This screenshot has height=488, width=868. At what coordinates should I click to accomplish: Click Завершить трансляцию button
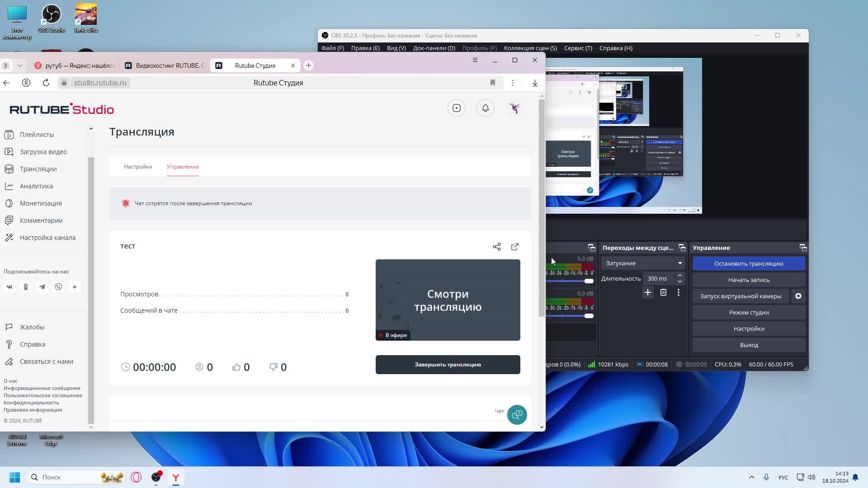pyautogui.click(x=448, y=365)
